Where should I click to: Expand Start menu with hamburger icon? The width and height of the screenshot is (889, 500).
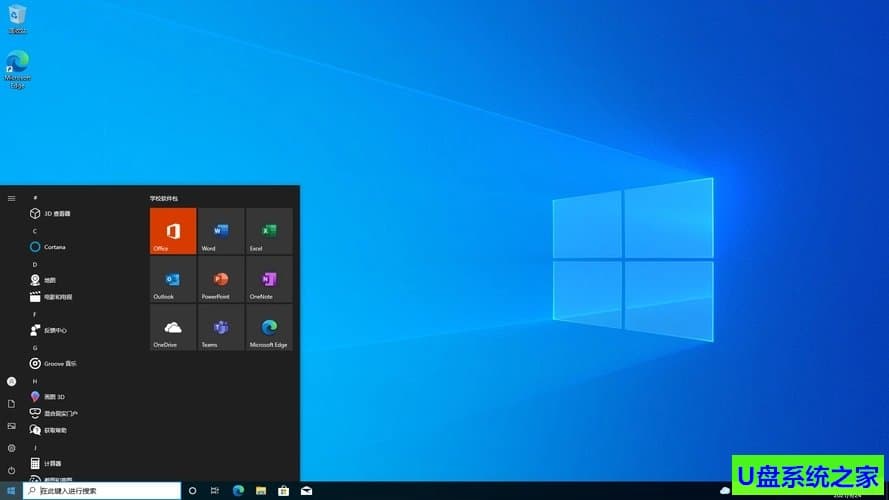(11, 198)
